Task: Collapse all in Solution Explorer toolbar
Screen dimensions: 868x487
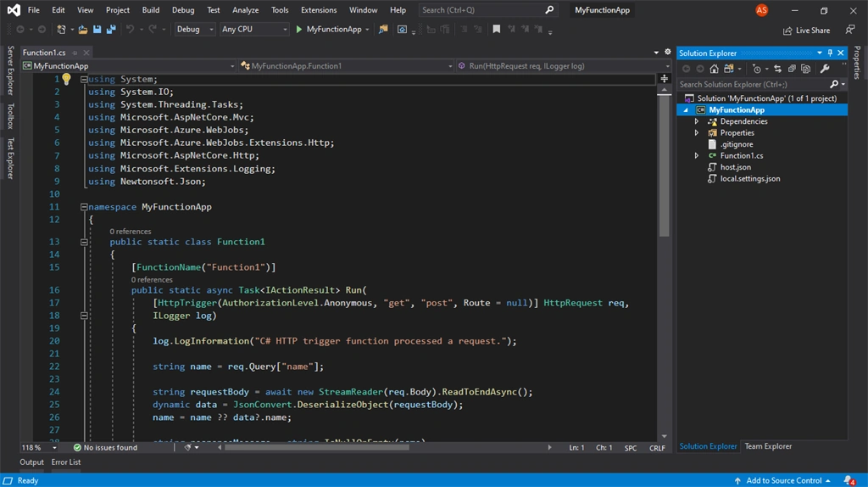Action: coord(792,69)
